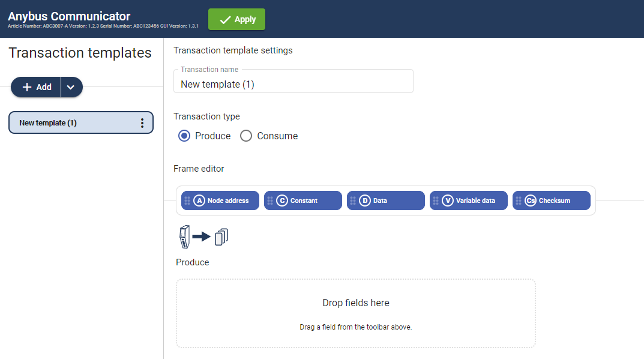This screenshot has width=644, height=359.
Task: Open the kebab menu on New template (1)
Action: pos(142,122)
